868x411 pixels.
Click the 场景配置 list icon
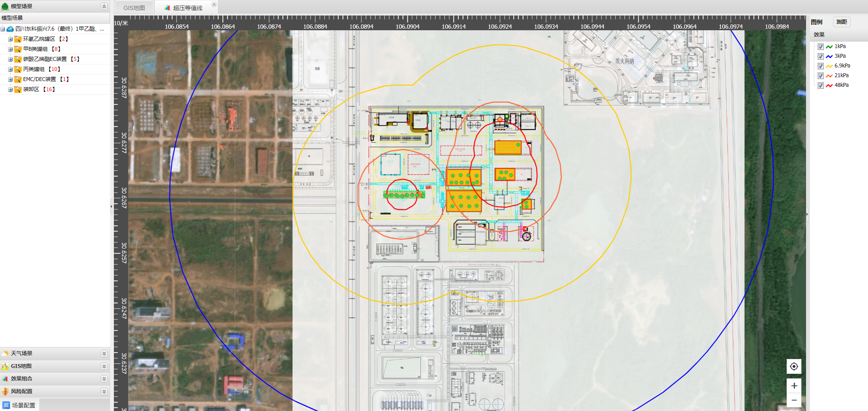[6, 405]
